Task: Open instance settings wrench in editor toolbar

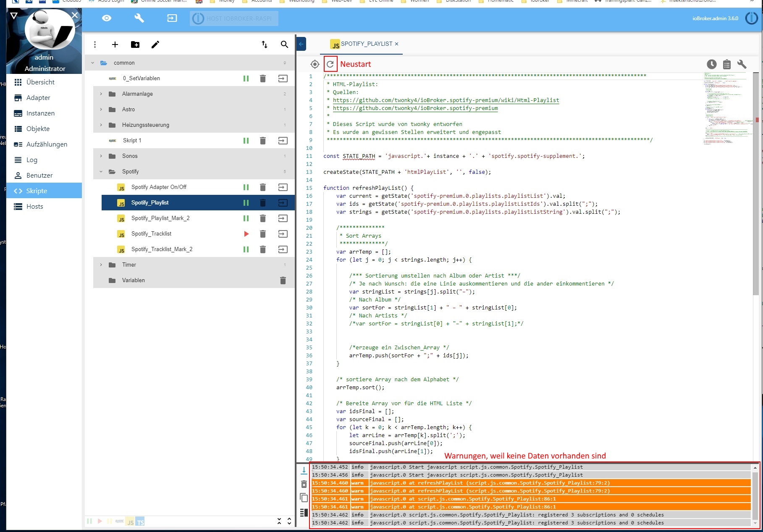Action: pos(742,64)
